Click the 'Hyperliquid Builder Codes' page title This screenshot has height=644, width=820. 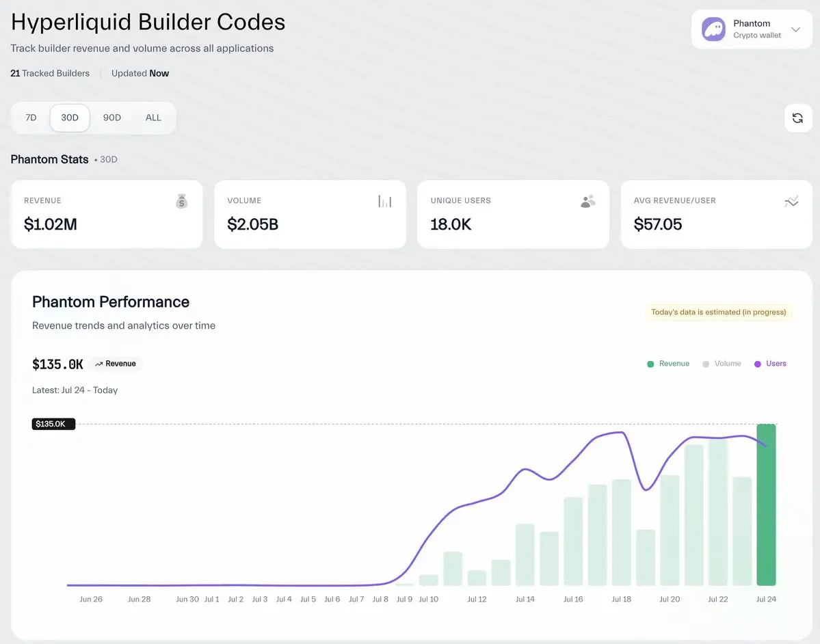pyautogui.click(x=148, y=22)
